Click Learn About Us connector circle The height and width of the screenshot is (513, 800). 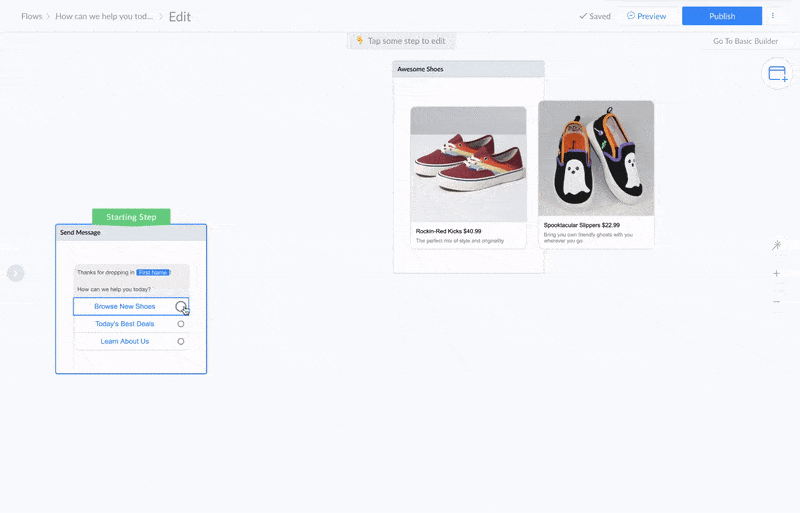point(181,342)
